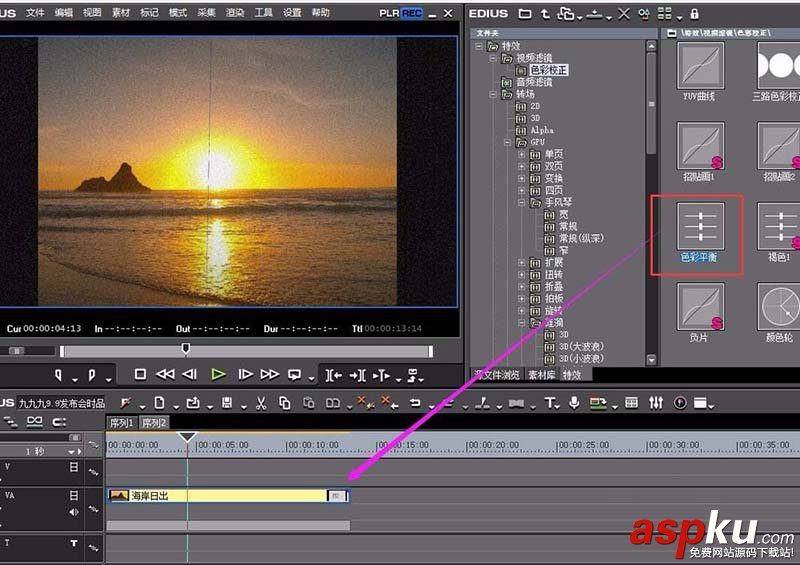This screenshot has height=565, width=800.
Task: Click the Properties icon in effects toolbar
Action: click(x=644, y=14)
